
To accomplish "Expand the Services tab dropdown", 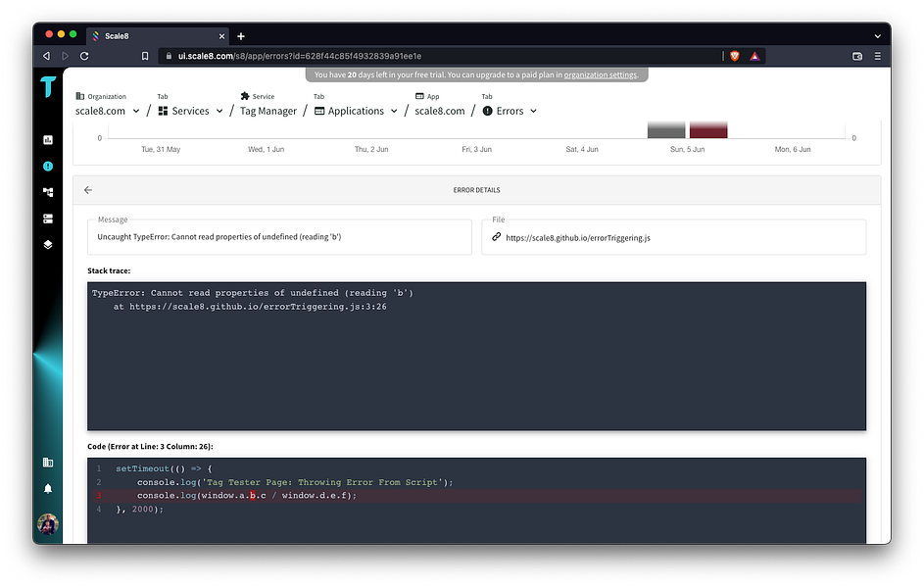I will [219, 111].
